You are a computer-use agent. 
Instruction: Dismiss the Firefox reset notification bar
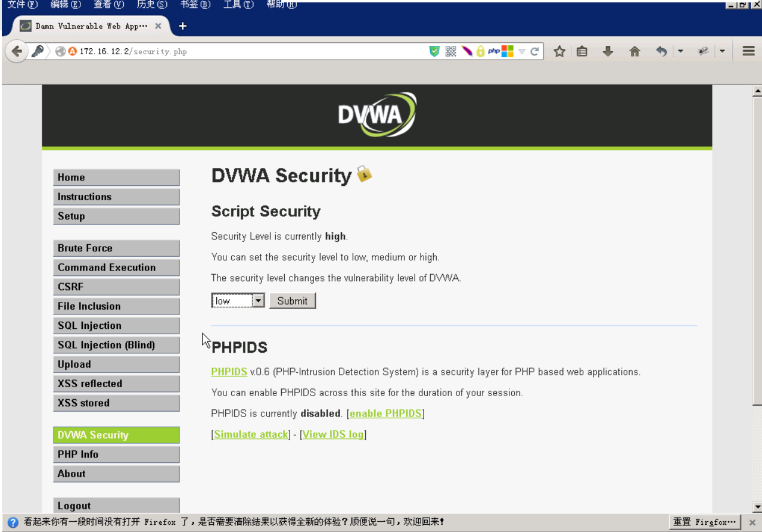coord(752,522)
